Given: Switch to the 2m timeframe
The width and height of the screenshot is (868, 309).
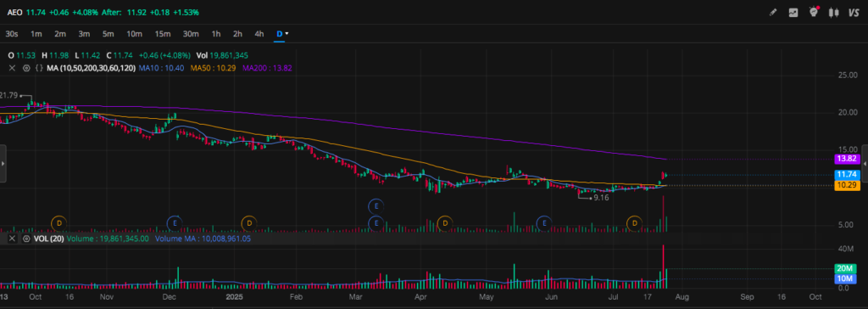Looking at the screenshot, I should [x=60, y=34].
